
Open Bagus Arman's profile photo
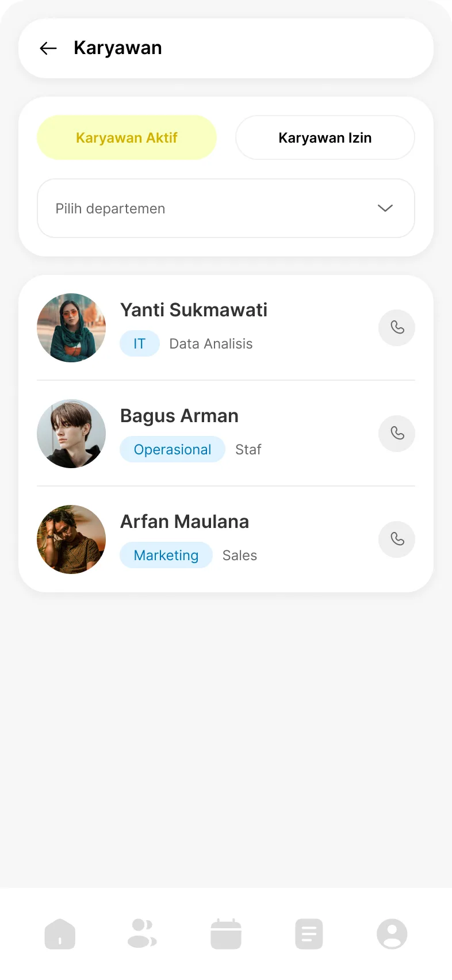tap(71, 434)
